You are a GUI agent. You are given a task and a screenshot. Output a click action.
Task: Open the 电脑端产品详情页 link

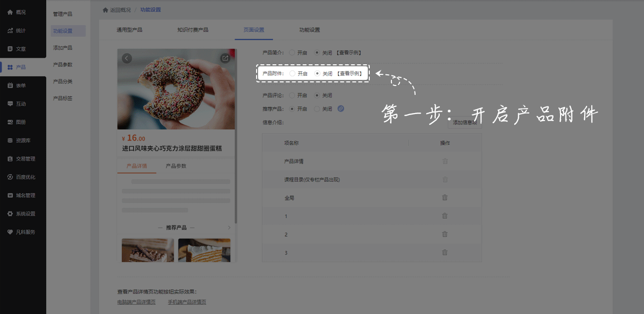click(136, 302)
